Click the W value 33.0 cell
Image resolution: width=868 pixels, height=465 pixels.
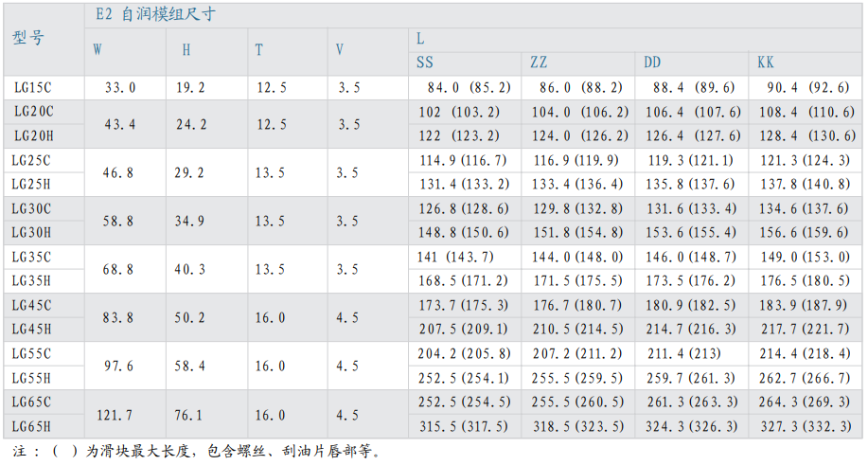pyautogui.click(x=120, y=87)
